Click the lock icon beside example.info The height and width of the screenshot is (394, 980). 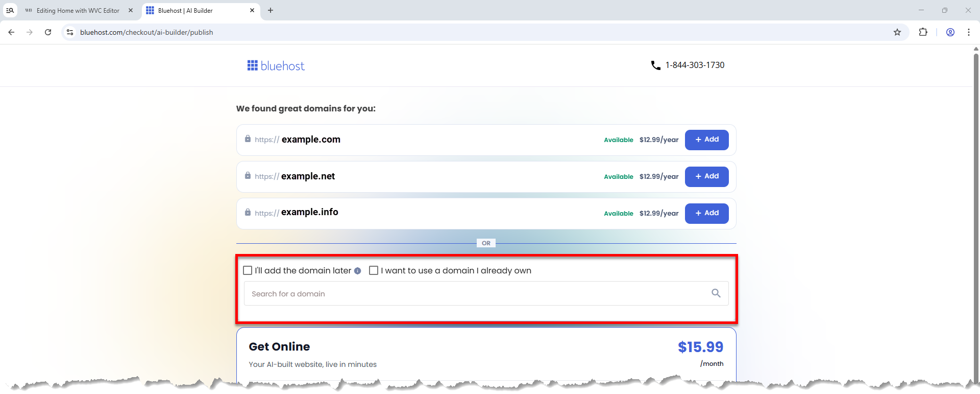click(248, 212)
